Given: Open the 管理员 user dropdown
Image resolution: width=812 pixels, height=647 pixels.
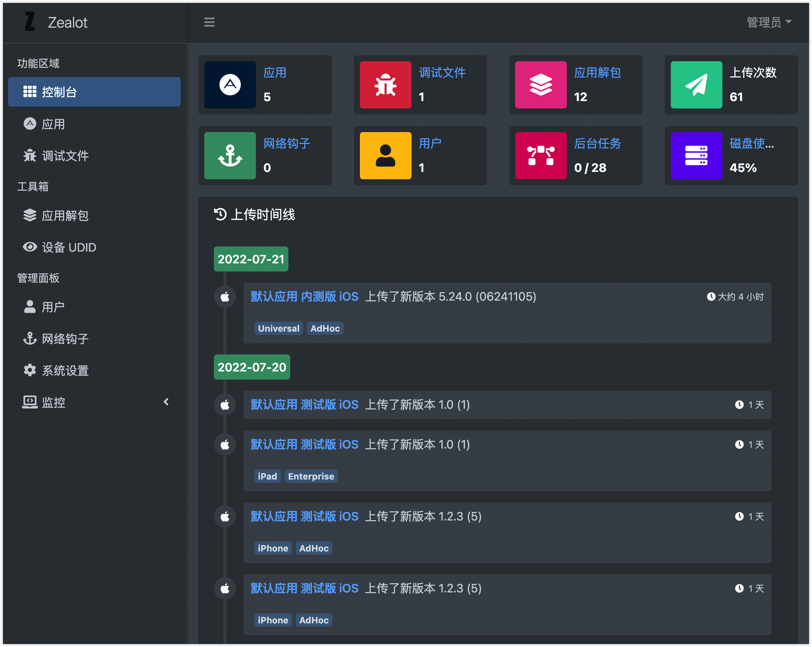Looking at the screenshot, I should 769,22.
